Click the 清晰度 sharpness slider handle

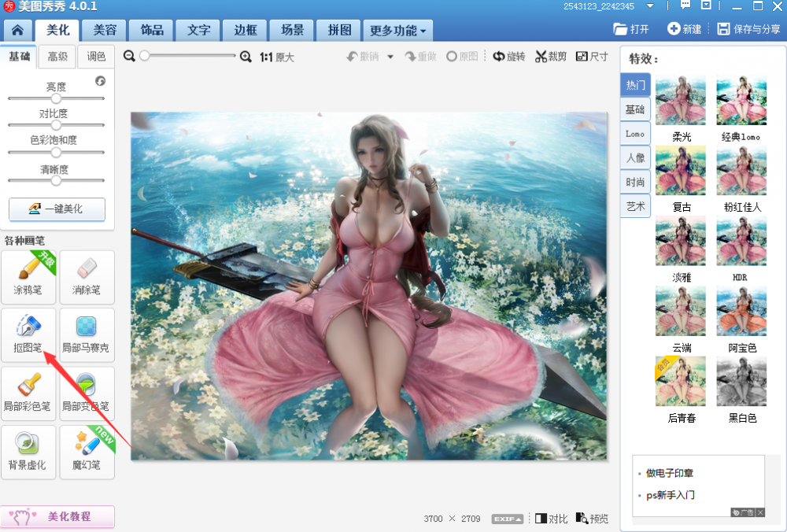(x=56, y=180)
